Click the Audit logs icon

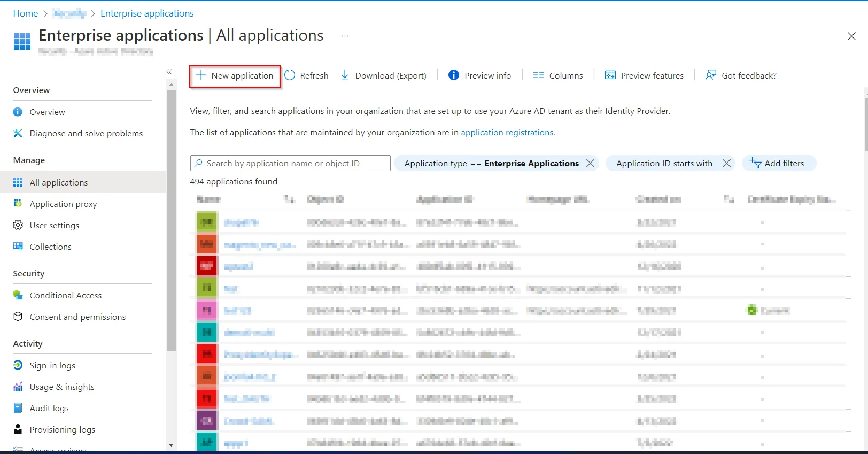pos(18,408)
